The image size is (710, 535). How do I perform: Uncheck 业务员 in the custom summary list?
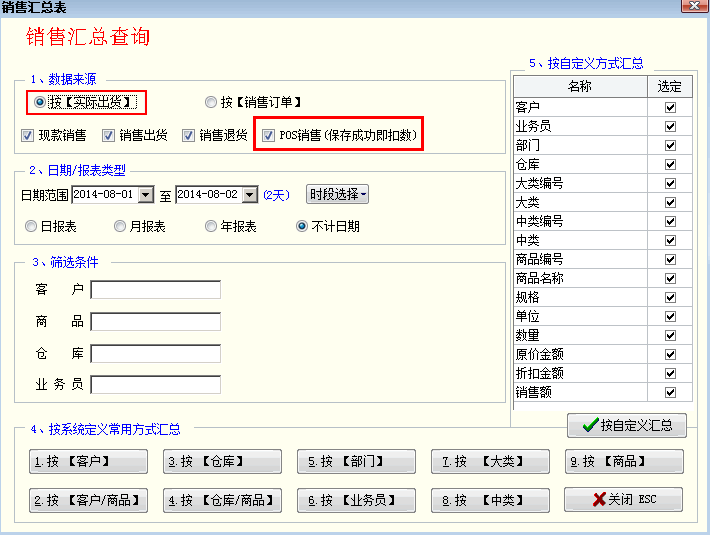(670, 126)
